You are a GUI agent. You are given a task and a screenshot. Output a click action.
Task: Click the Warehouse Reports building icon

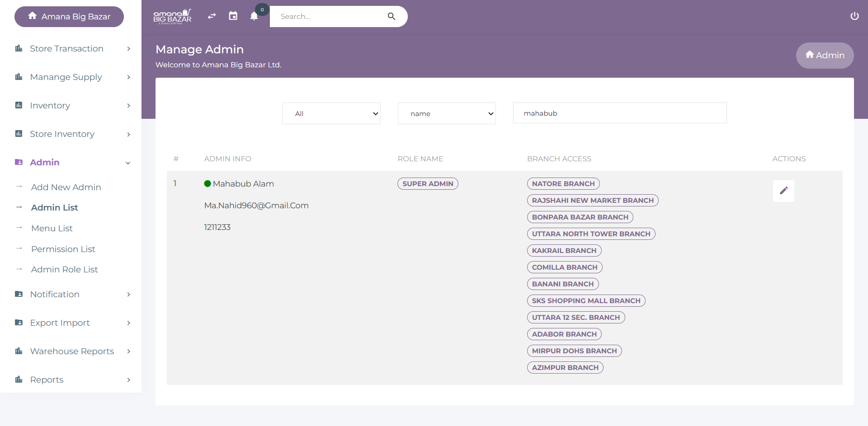coord(19,351)
